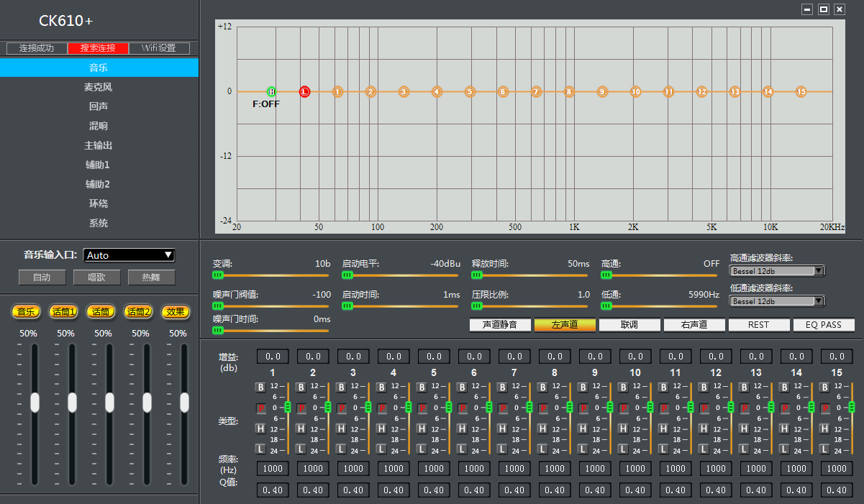Screen dimensions: 864x504
Task: Click band 15 Q value input field
Action: pyautogui.click(x=837, y=490)
